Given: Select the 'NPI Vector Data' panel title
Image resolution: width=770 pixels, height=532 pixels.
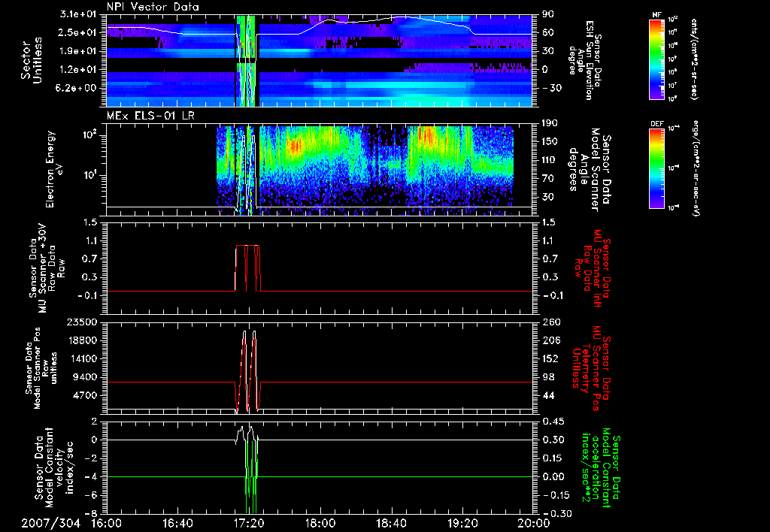Looking at the screenshot, I should [153, 7].
